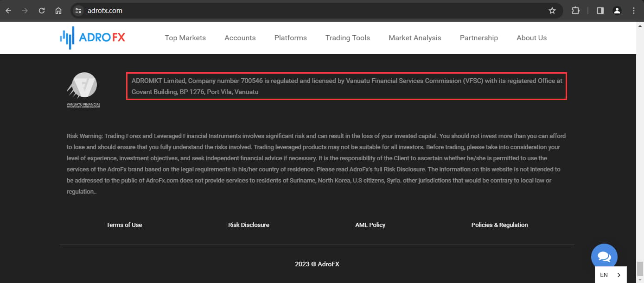Image resolution: width=644 pixels, height=283 pixels.
Task: Open the Risk Disclosure link
Action: [x=249, y=225]
